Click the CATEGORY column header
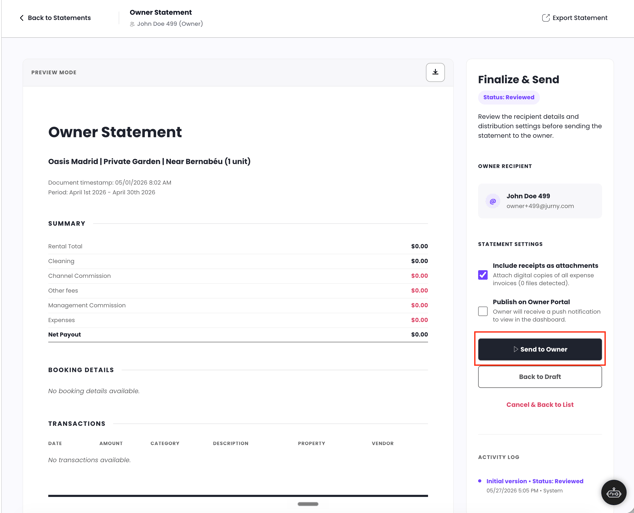 (165, 443)
